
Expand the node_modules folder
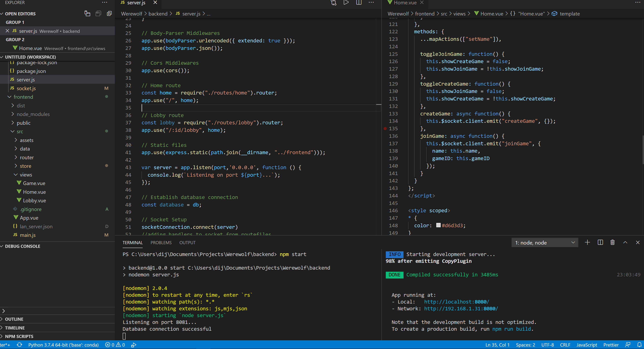click(33, 114)
